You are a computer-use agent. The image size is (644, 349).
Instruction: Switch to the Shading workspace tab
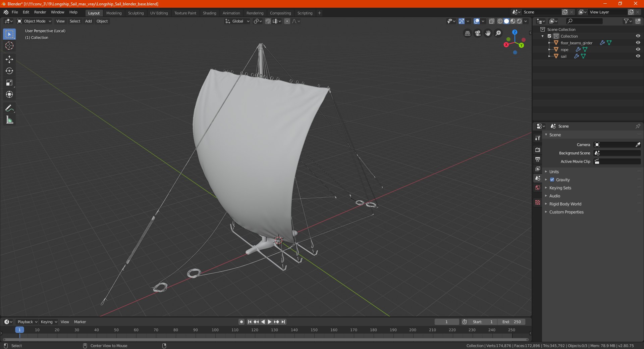(209, 13)
